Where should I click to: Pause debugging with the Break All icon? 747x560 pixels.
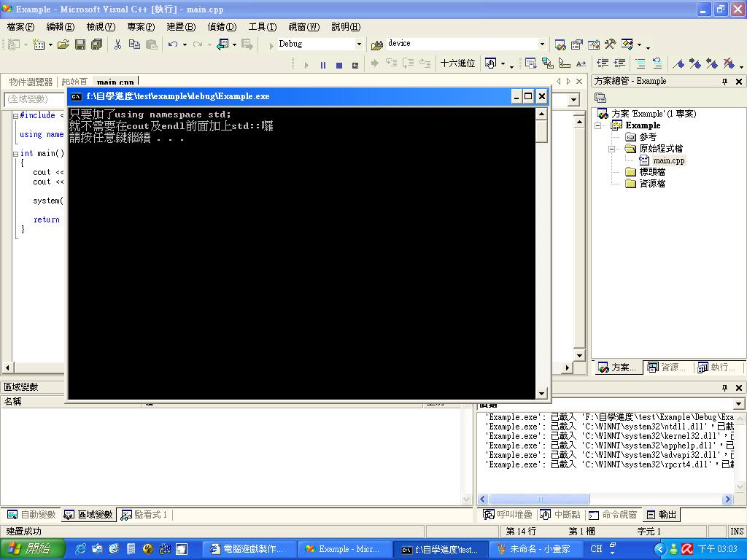pos(323,65)
